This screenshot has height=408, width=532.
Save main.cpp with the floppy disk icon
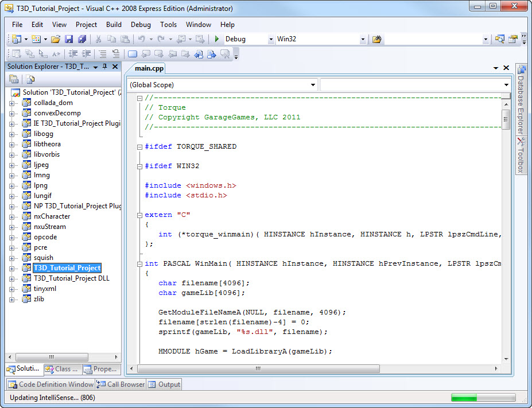tap(69, 39)
